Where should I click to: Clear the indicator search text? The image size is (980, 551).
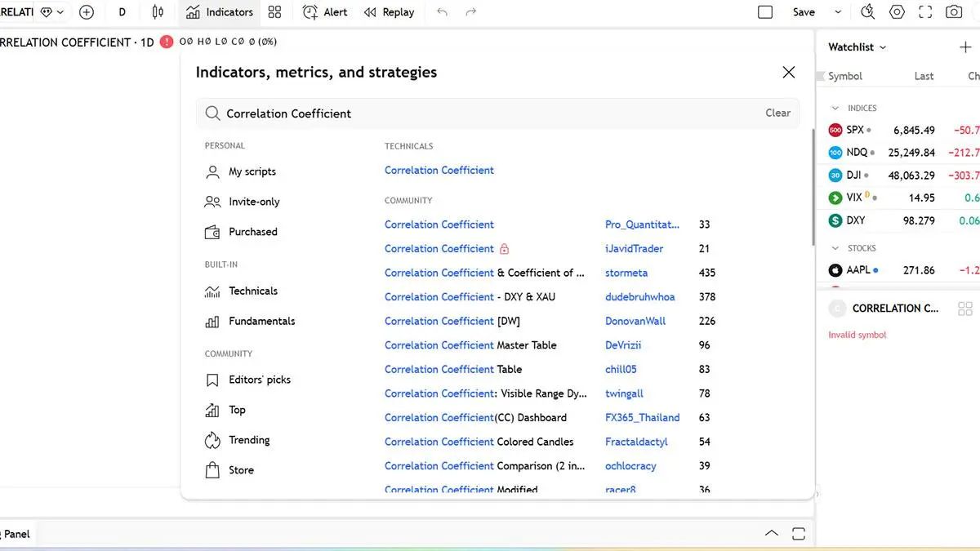[777, 113]
